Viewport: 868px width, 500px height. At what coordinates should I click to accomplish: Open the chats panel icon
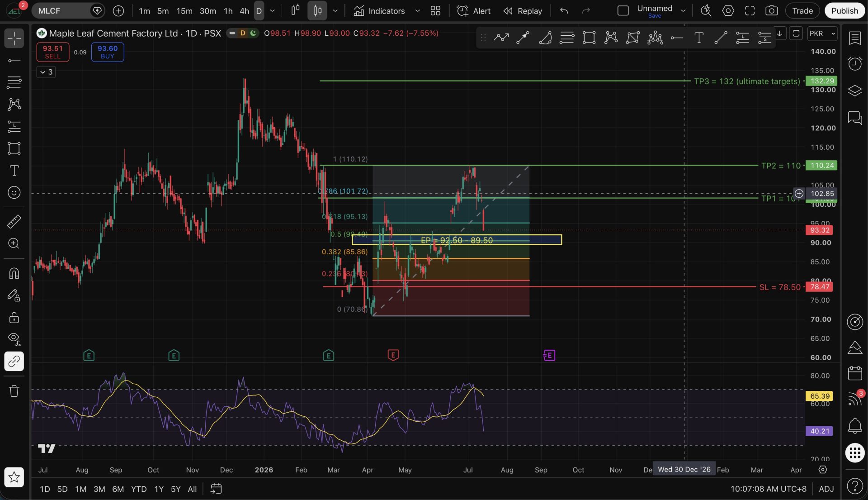click(854, 118)
